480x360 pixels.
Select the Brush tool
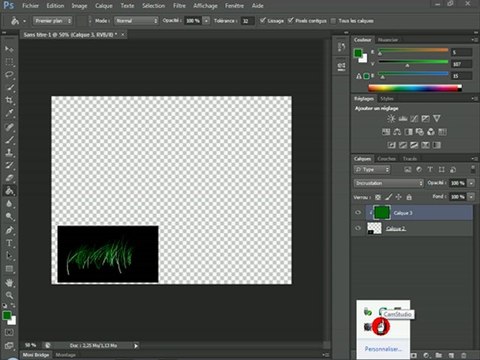[x=9, y=140]
